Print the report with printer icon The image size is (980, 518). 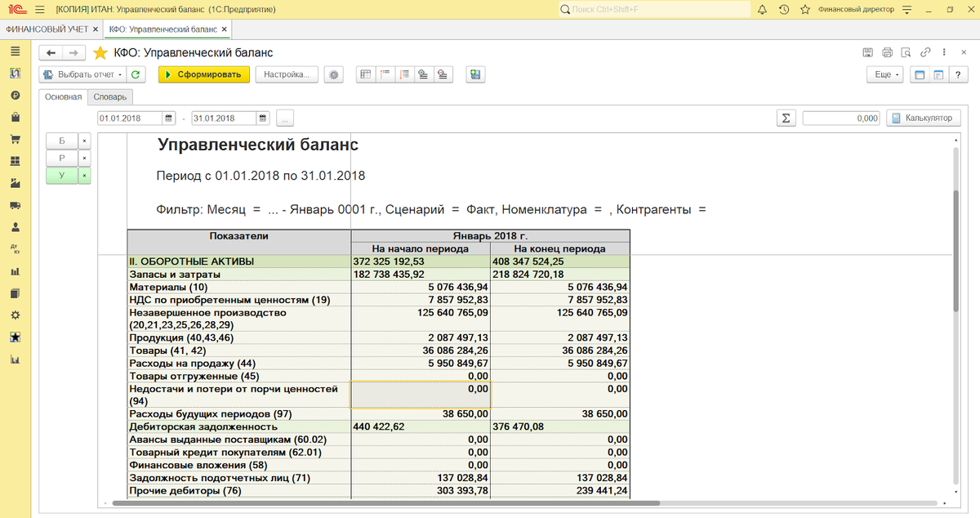click(887, 52)
